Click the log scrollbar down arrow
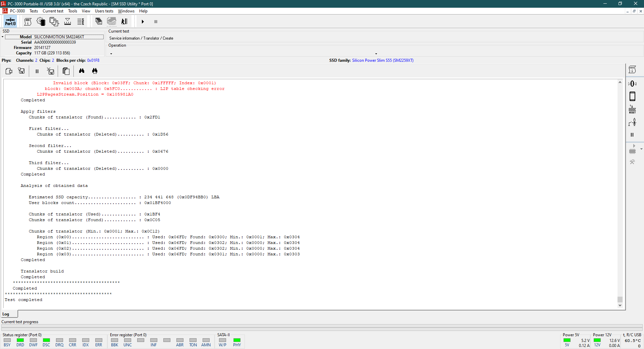 point(620,305)
